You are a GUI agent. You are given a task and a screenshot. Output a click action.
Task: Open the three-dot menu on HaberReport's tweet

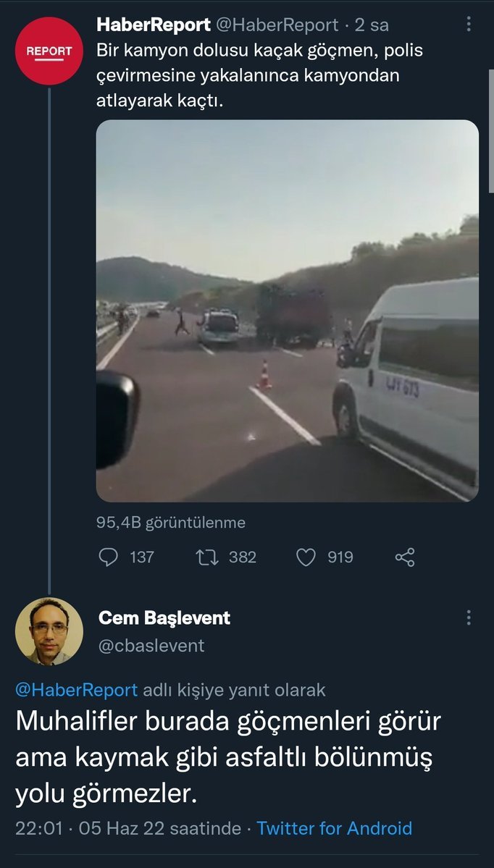pyautogui.click(x=469, y=25)
